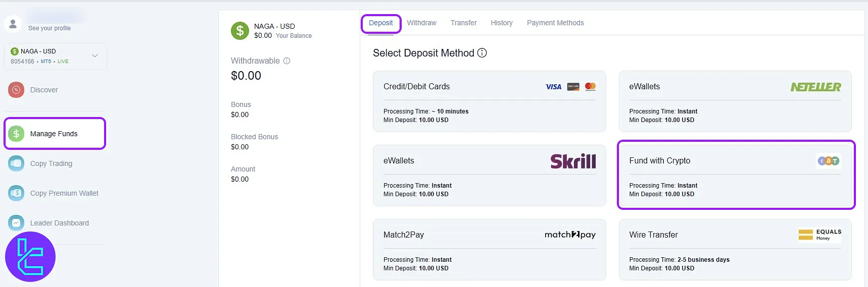The width and height of the screenshot is (868, 287).
Task: Click the Select Deposit Method info icon
Action: 482,53
